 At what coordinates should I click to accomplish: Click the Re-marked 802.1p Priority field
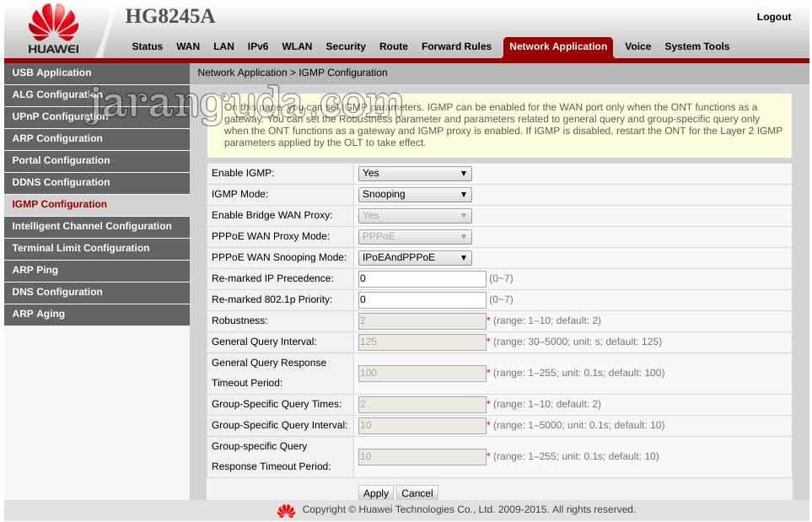pos(422,300)
